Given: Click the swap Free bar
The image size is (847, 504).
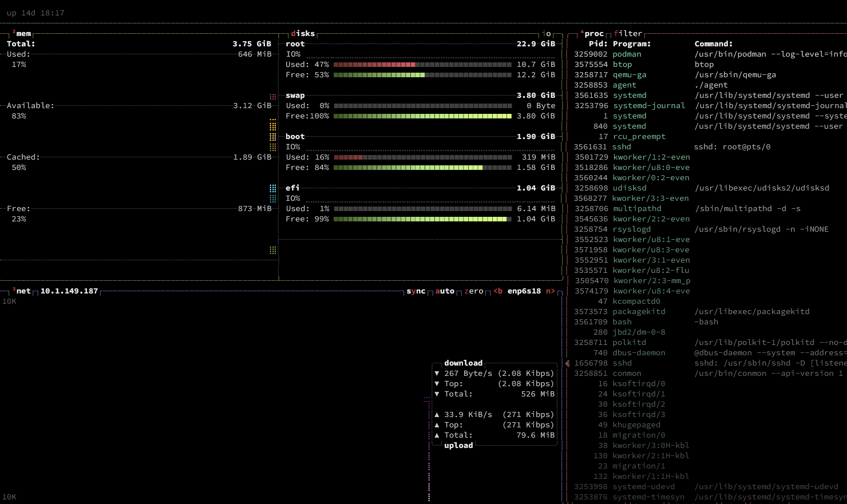Looking at the screenshot, I should tap(423, 116).
